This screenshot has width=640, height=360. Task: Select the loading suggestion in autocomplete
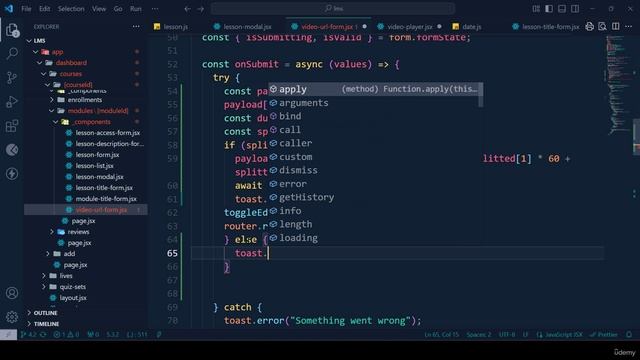tap(373, 238)
